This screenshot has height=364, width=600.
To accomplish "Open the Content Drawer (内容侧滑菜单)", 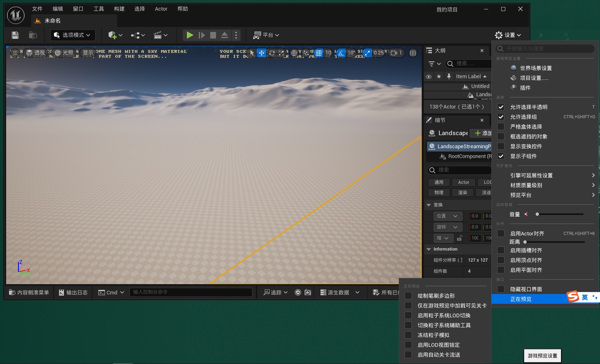I will [x=29, y=292].
